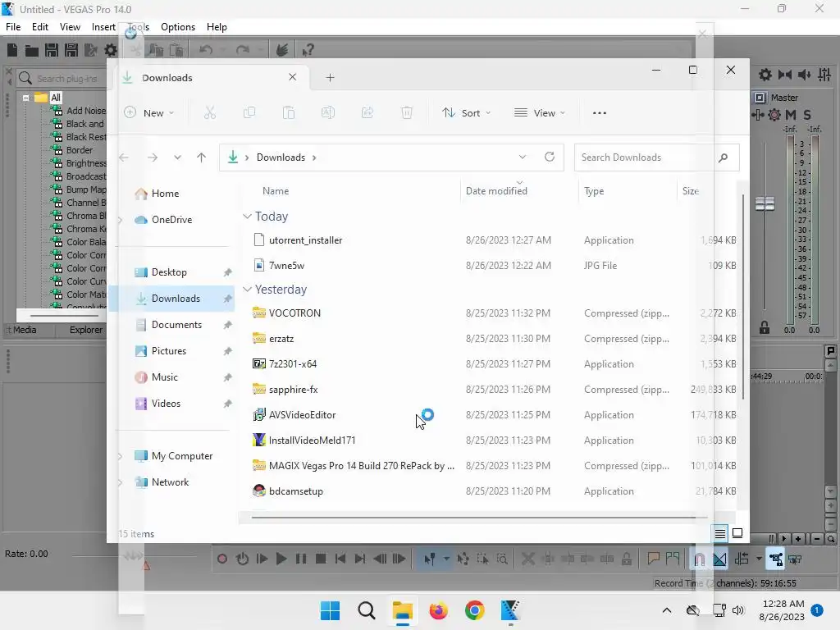Click the Name column header
The width and height of the screenshot is (840, 630).
(276, 191)
